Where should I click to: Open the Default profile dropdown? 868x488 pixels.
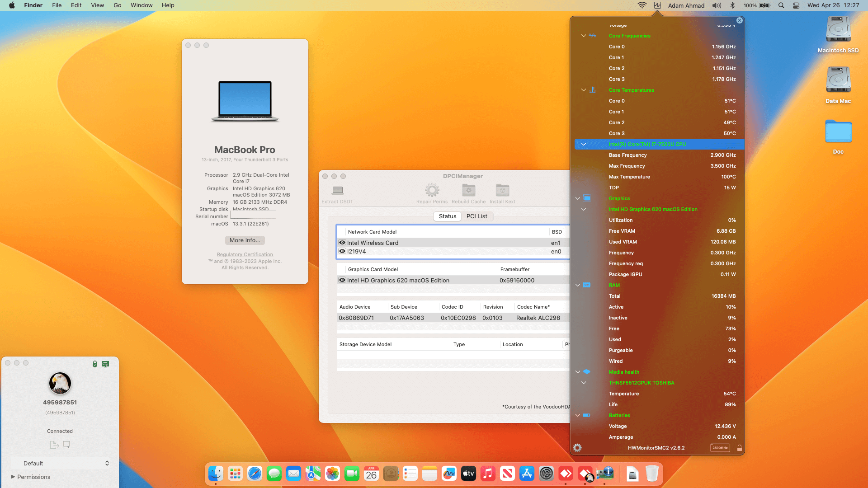click(x=61, y=463)
